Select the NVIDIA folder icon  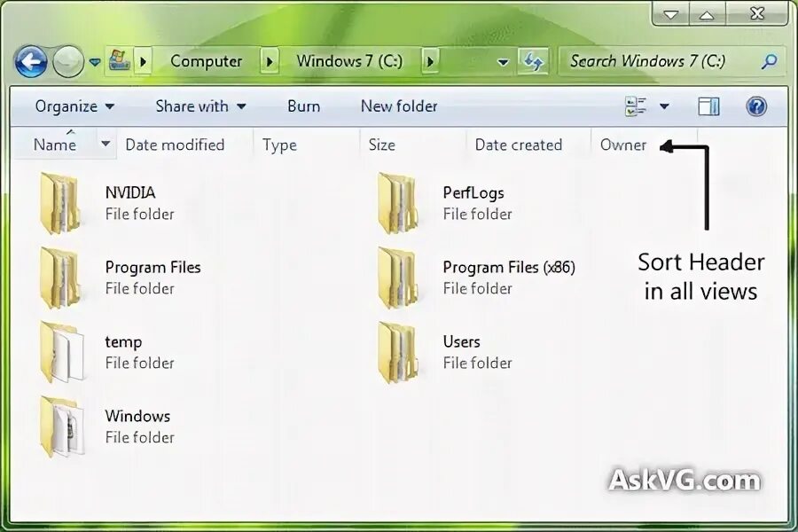[60, 203]
